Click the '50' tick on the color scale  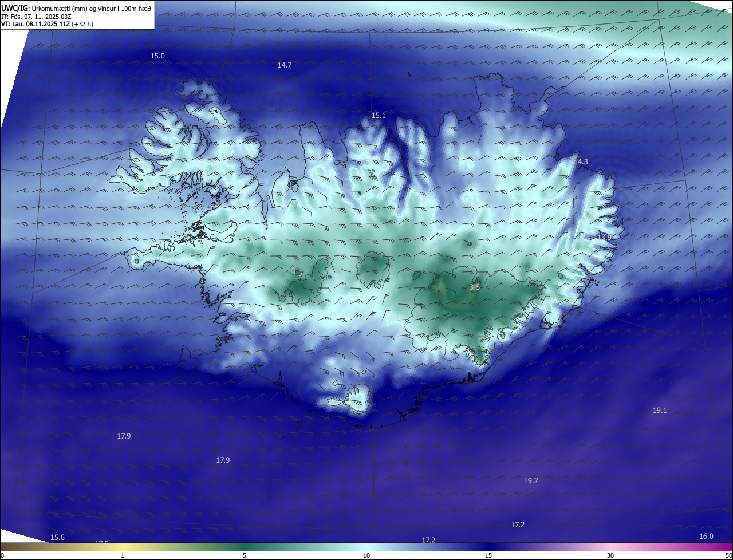(728, 555)
